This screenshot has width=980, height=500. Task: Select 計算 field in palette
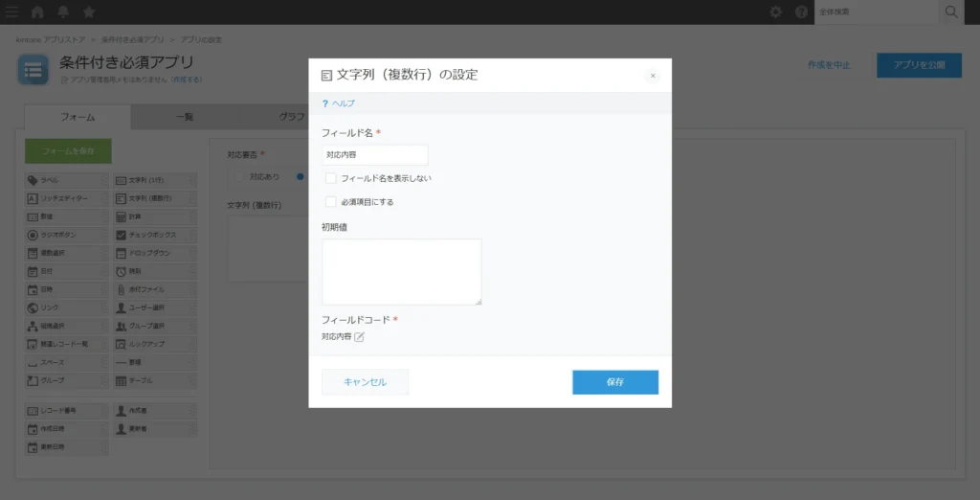(155, 216)
